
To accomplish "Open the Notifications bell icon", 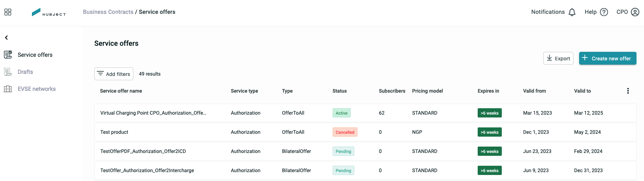I will click(x=572, y=12).
